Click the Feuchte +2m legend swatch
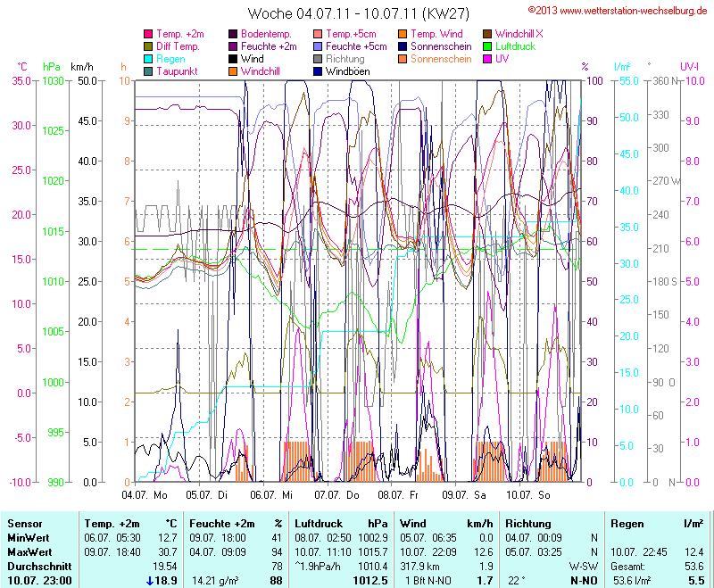This screenshot has height=588, width=714. click(233, 46)
